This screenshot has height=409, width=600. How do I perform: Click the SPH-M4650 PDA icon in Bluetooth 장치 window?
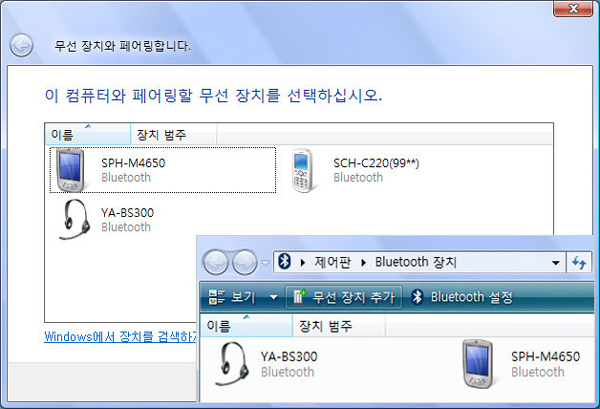[x=477, y=364]
